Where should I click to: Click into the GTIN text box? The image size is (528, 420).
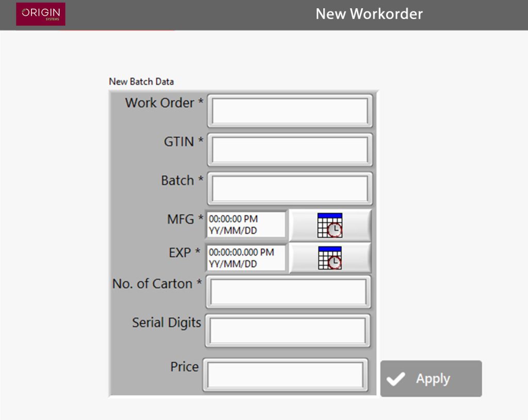(289, 150)
